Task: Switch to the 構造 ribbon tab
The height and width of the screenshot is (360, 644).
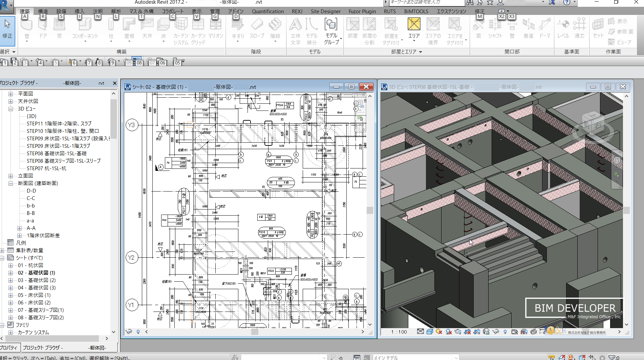Action: click(x=43, y=11)
